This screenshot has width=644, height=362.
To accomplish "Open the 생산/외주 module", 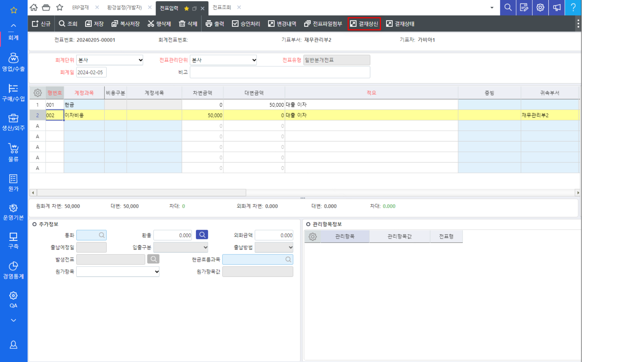I will [13, 122].
